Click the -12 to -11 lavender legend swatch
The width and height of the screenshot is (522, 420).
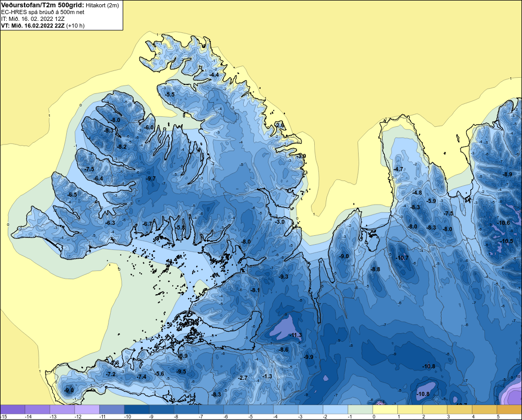click(x=87, y=410)
